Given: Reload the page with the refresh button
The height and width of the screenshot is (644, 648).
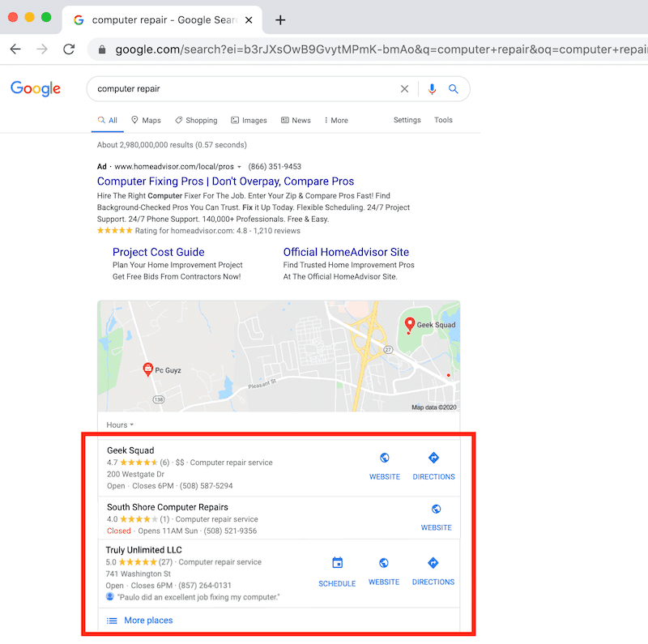Looking at the screenshot, I should (69, 49).
